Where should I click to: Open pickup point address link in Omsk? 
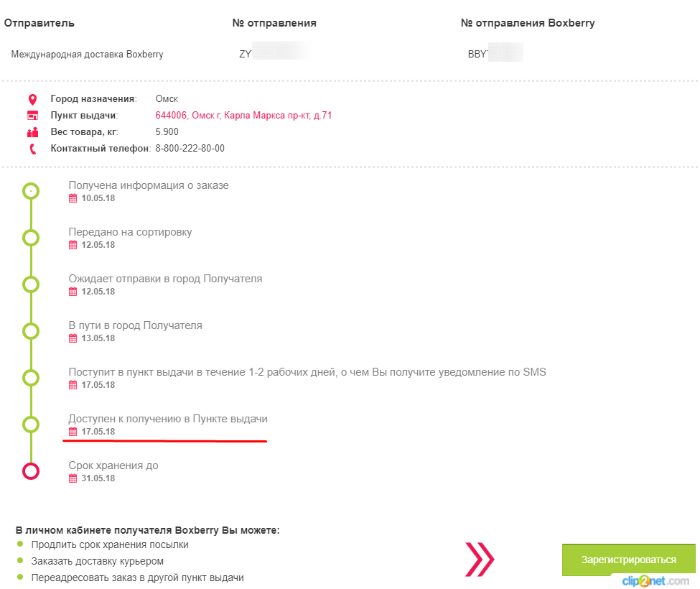pyautogui.click(x=243, y=116)
